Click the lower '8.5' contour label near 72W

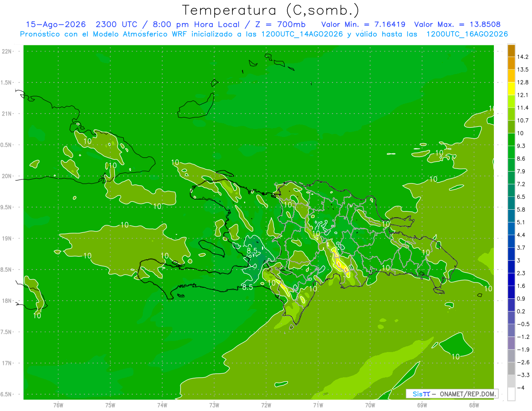point(247,287)
